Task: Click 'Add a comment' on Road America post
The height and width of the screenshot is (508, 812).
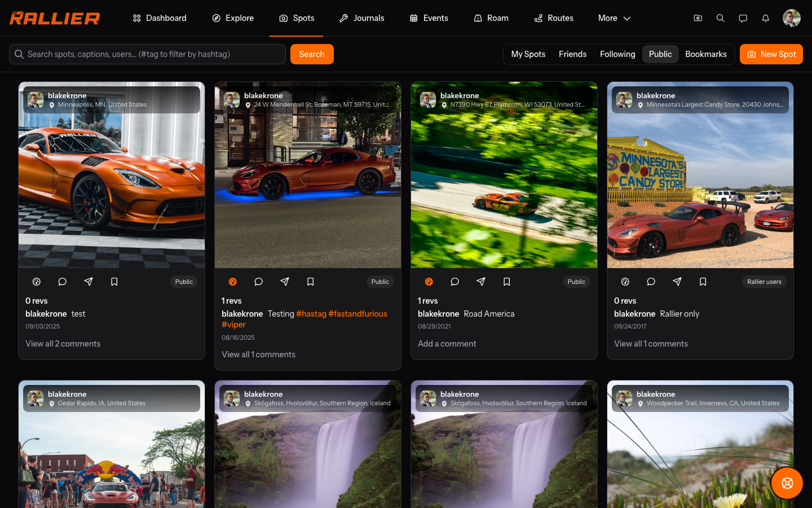Action: (447, 344)
